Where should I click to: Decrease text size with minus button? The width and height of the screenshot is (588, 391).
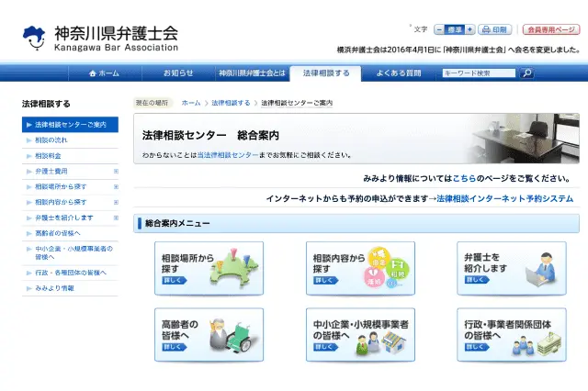pos(439,29)
